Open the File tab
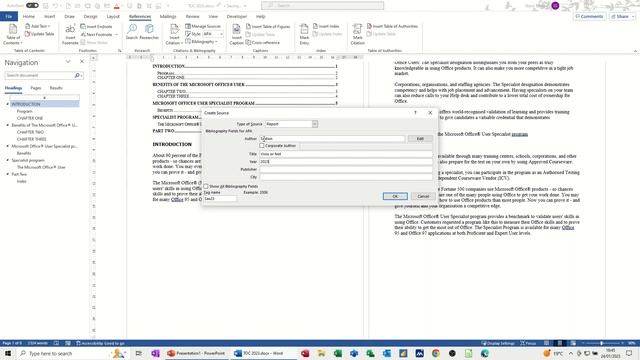Viewport: 640px width, 360px height. pos(9,16)
